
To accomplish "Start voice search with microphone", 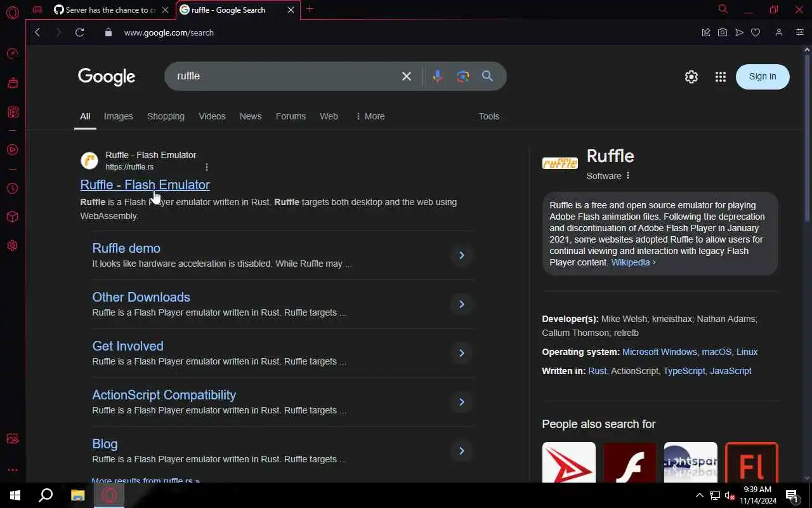I will pos(437,76).
